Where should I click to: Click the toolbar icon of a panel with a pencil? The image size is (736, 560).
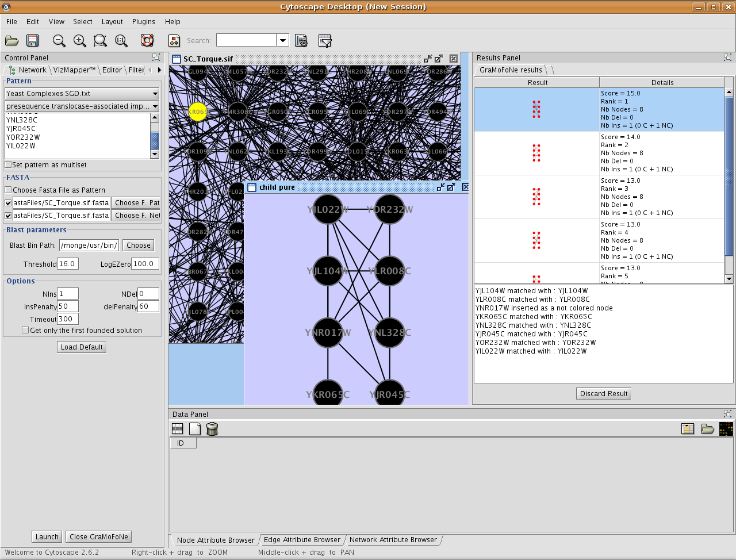325,41
